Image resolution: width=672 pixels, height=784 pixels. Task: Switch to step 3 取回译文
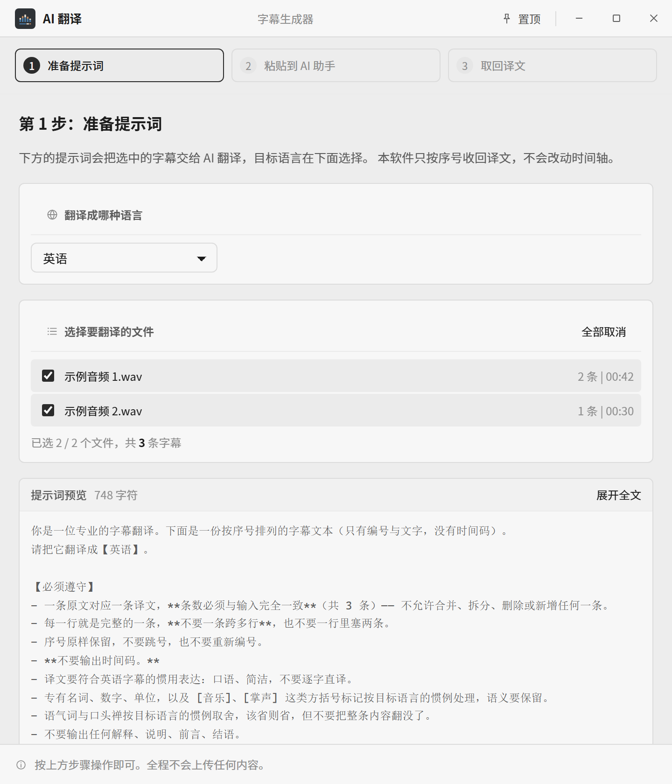553,65
